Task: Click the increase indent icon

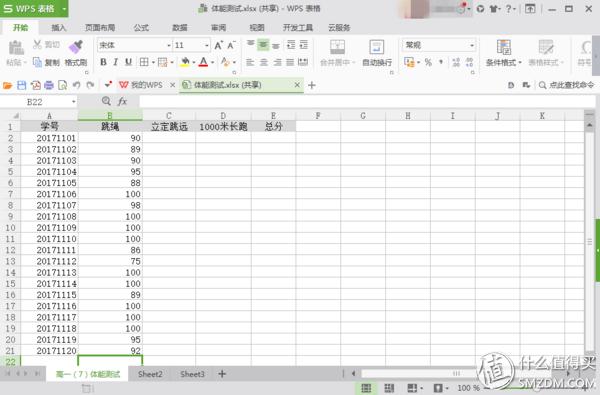Action: click(304, 45)
